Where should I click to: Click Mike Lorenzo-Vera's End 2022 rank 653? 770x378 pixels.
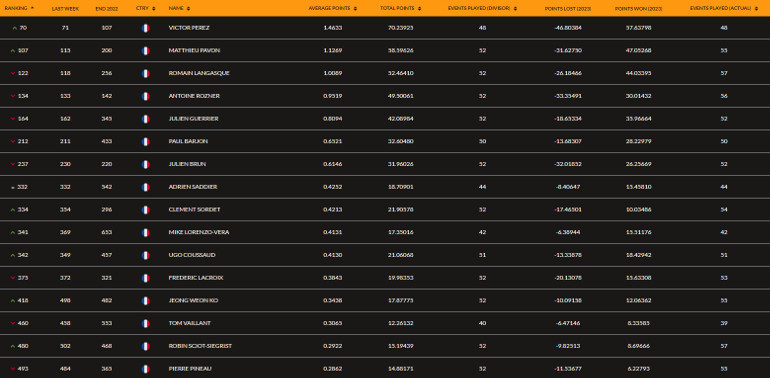click(107, 232)
